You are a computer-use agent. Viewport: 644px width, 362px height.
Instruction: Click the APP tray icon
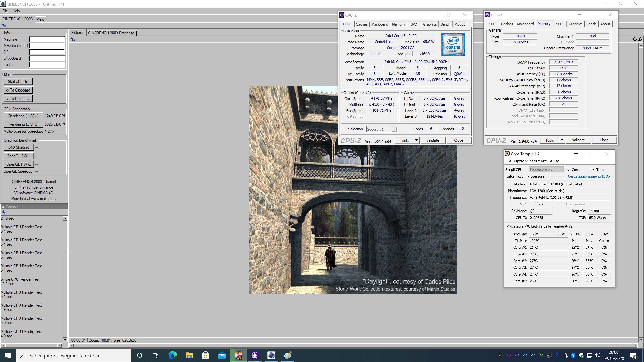click(x=549, y=355)
